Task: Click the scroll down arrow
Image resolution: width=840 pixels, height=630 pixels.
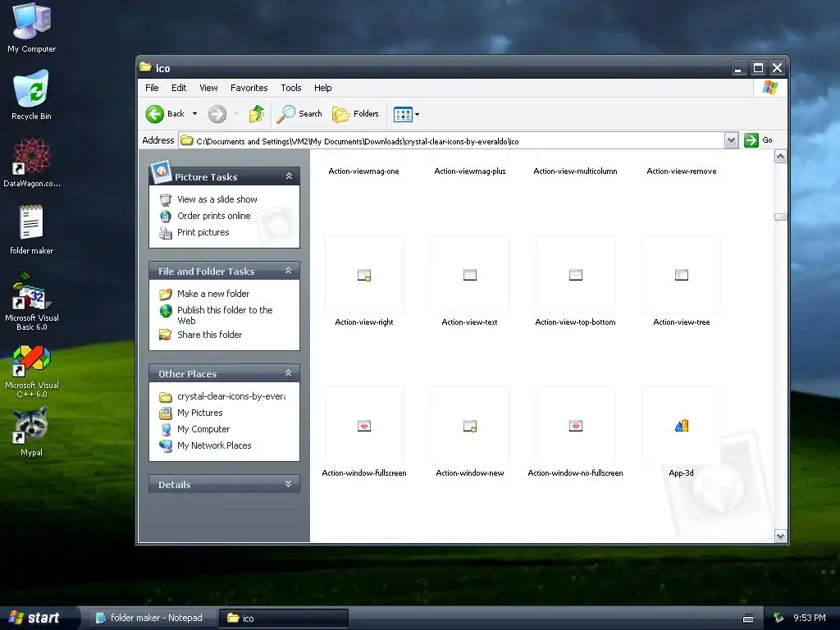Action: click(x=781, y=536)
